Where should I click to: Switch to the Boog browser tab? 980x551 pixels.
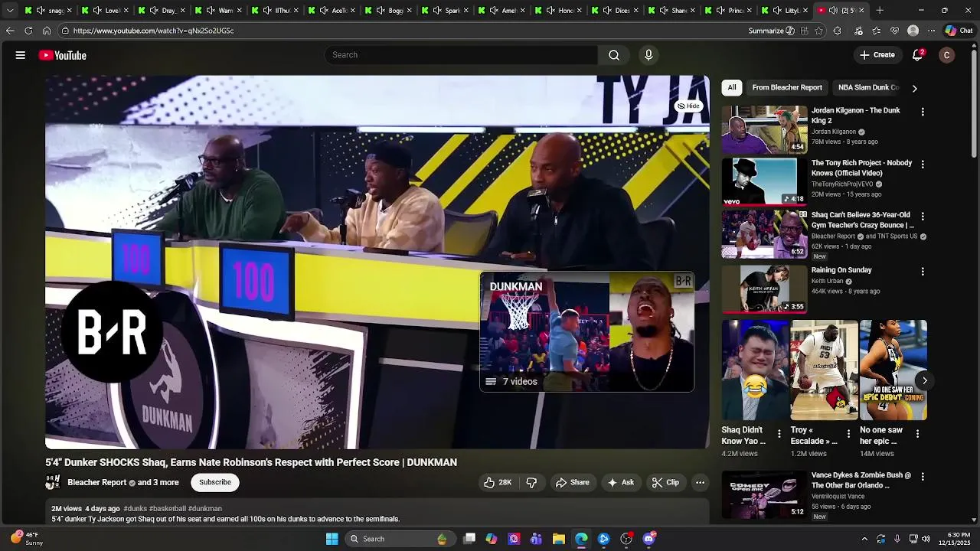(x=390, y=11)
